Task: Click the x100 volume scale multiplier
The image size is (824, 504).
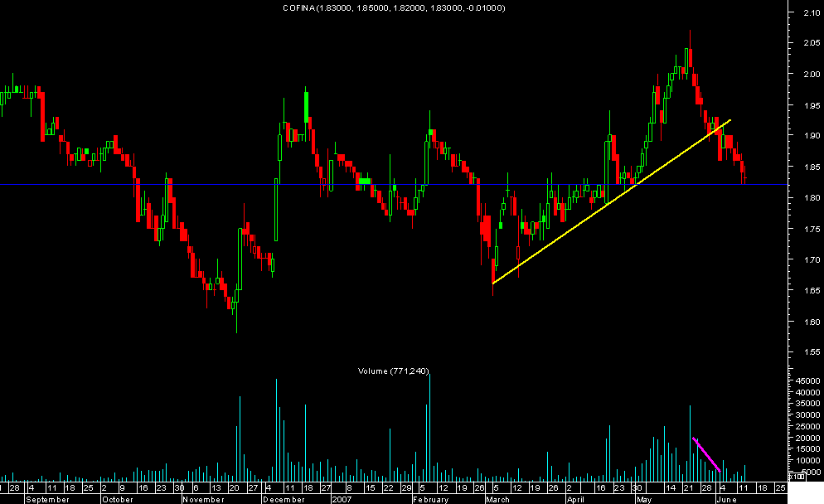Action: tap(797, 477)
